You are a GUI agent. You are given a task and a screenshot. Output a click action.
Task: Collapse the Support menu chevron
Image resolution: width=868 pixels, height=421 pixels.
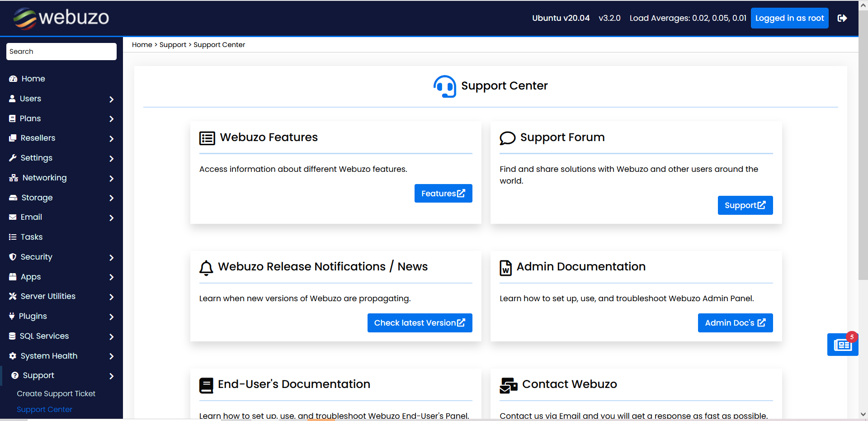[111, 376]
